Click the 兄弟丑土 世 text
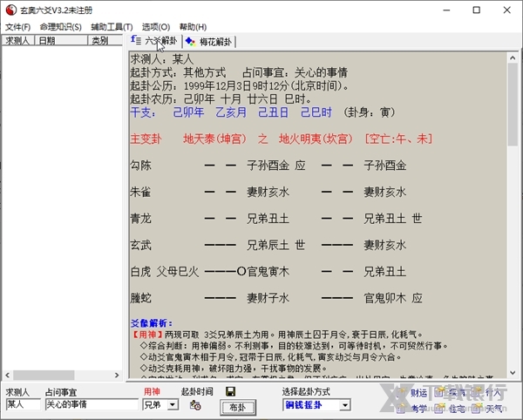The height and width of the screenshot is (420, 523). pos(393,219)
